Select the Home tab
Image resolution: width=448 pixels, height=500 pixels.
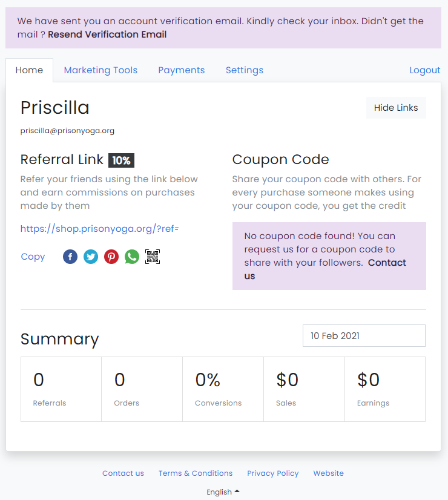pyautogui.click(x=29, y=70)
